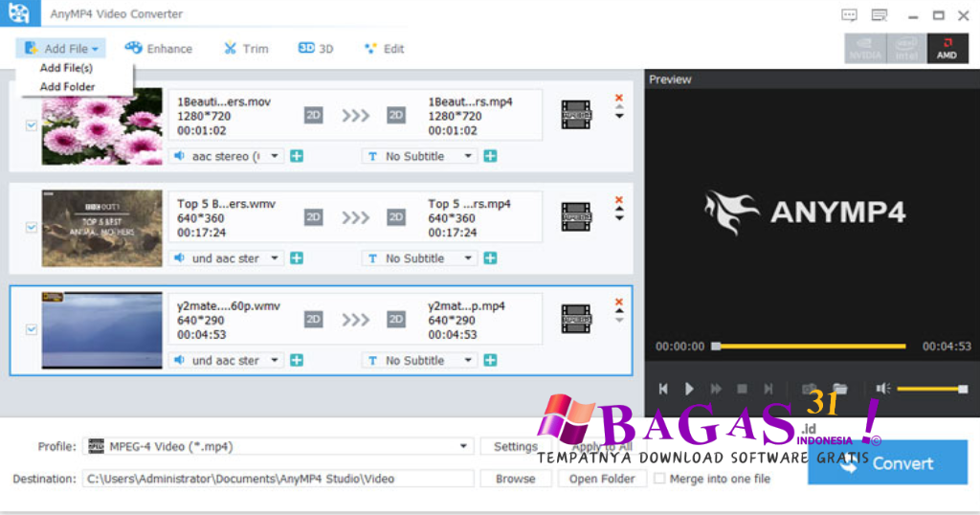Click source 2D icon for 1Beauti...ers.mov
Viewport: 980px width, 515px height.
tap(313, 115)
